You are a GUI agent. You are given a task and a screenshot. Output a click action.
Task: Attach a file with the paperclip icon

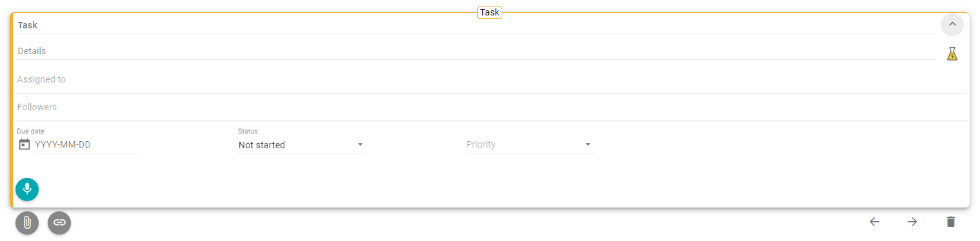point(27,223)
